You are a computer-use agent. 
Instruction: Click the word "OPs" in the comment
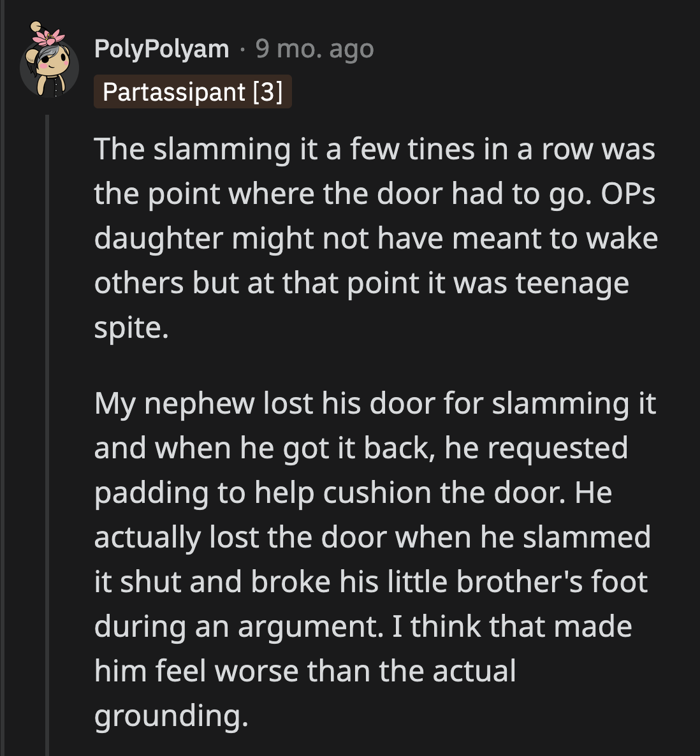click(628, 194)
